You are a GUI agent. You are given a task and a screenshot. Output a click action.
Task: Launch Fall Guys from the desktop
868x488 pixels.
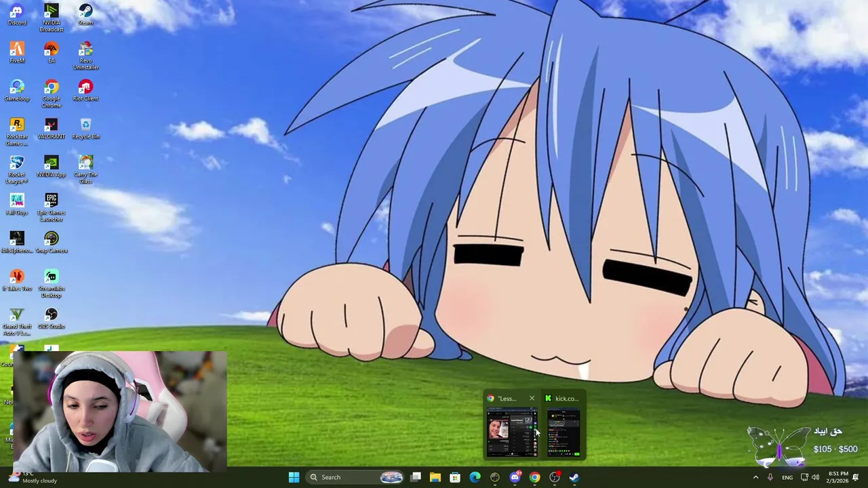pos(17,205)
